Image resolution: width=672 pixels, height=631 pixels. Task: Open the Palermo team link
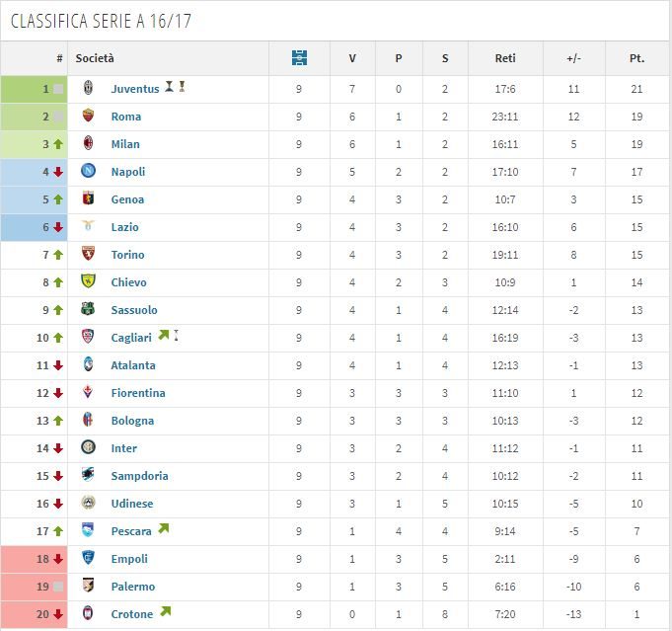pos(133,587)
